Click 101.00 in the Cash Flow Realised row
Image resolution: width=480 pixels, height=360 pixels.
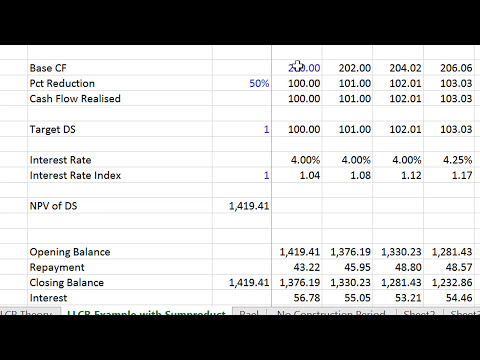(x=347, y=99)
